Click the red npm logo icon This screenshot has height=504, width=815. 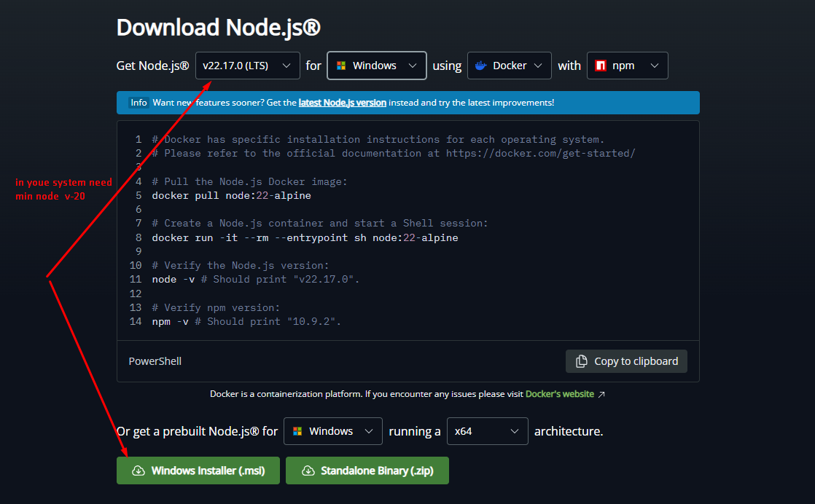click(601, 66)
